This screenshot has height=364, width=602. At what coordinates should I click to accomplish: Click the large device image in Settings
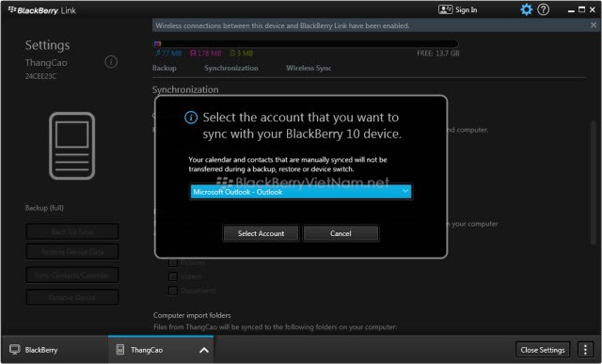point(71,146)
